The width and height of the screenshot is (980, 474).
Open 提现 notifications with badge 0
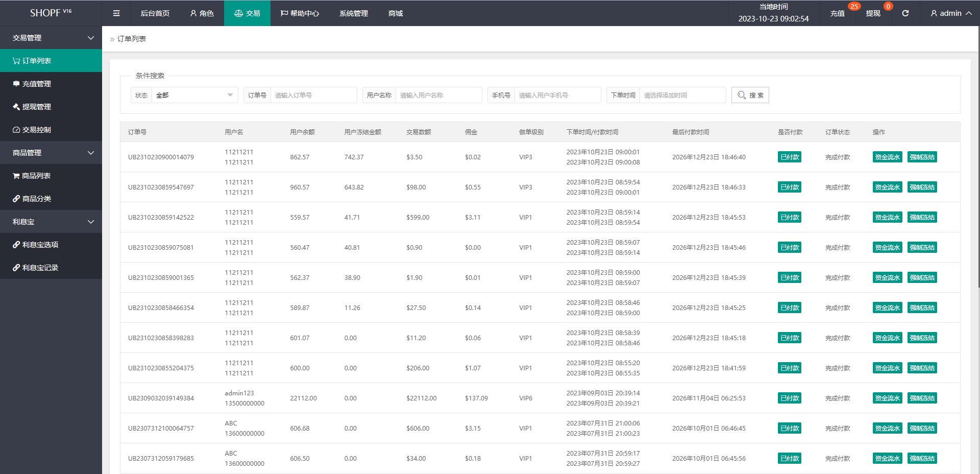pos(873,13)
